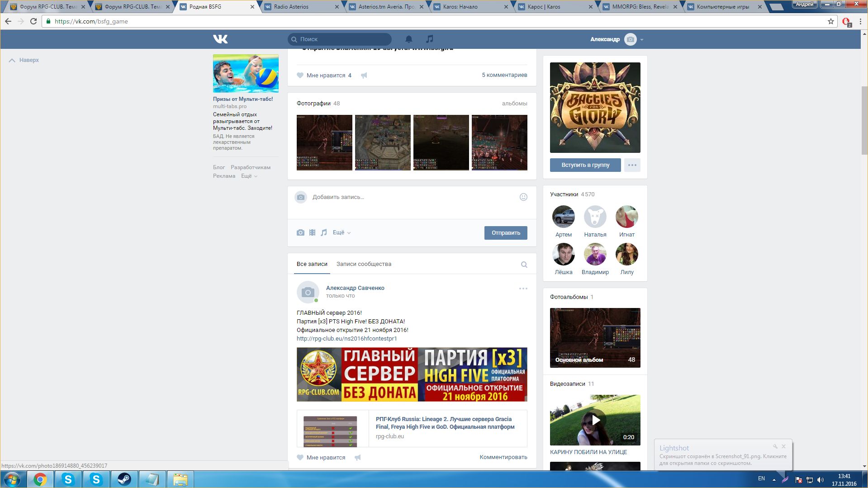Attach video using film icon in post box

[312, 232]
